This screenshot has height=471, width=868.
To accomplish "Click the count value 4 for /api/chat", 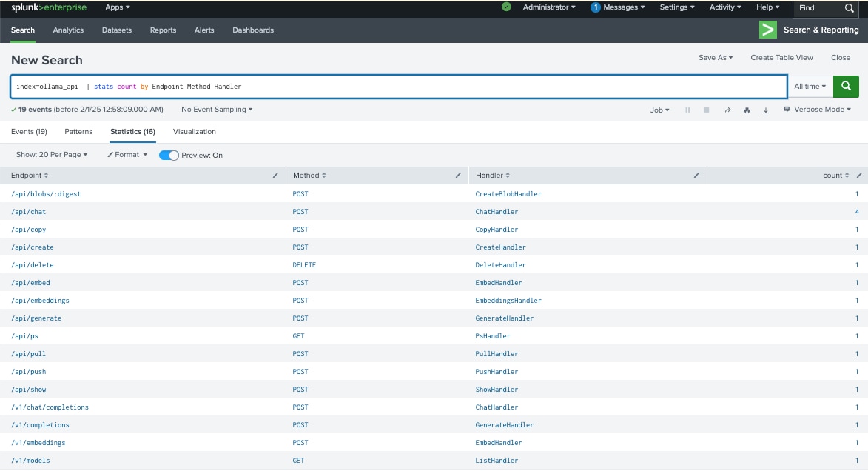I will pyautogui.click(x=857, y=212).
